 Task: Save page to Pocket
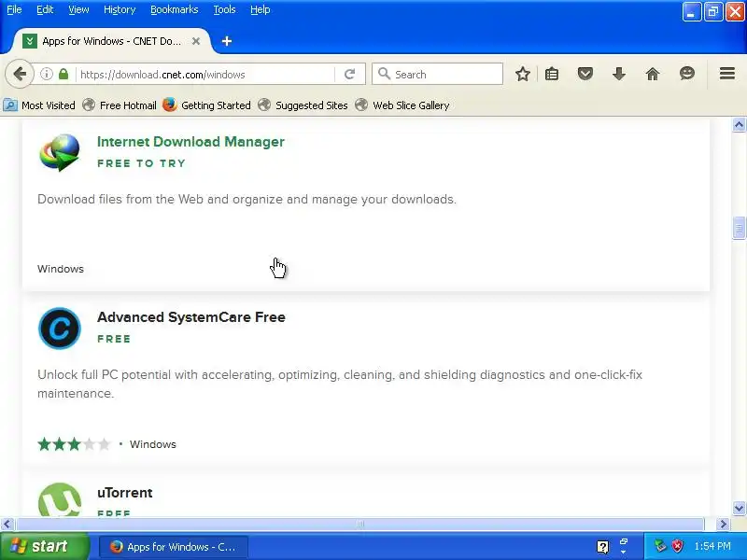pos(585,74)
